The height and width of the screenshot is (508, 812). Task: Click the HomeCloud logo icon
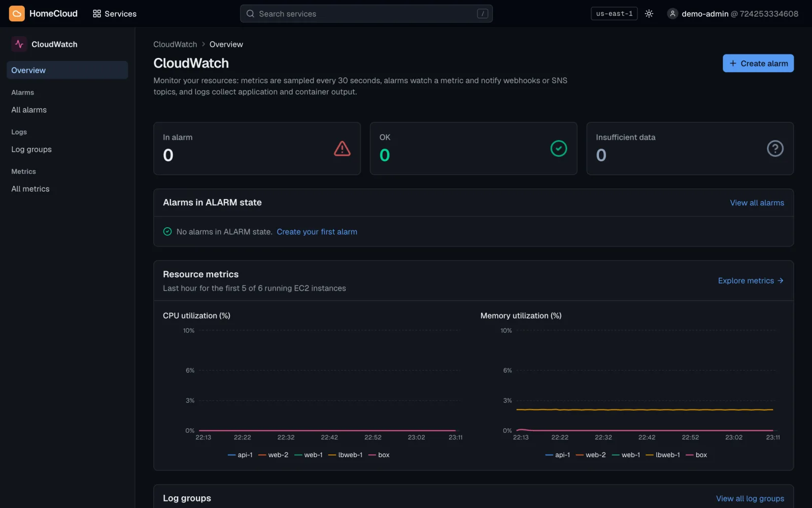point(17,14)
